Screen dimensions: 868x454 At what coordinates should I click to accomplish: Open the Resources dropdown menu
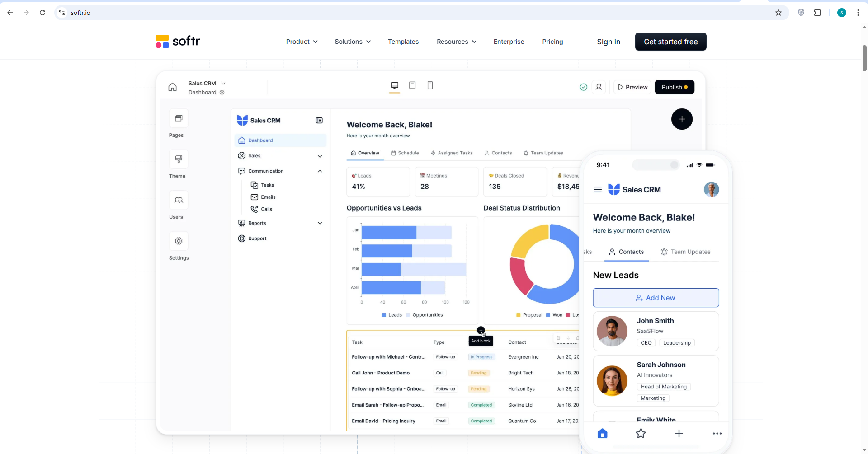(457, 42)
